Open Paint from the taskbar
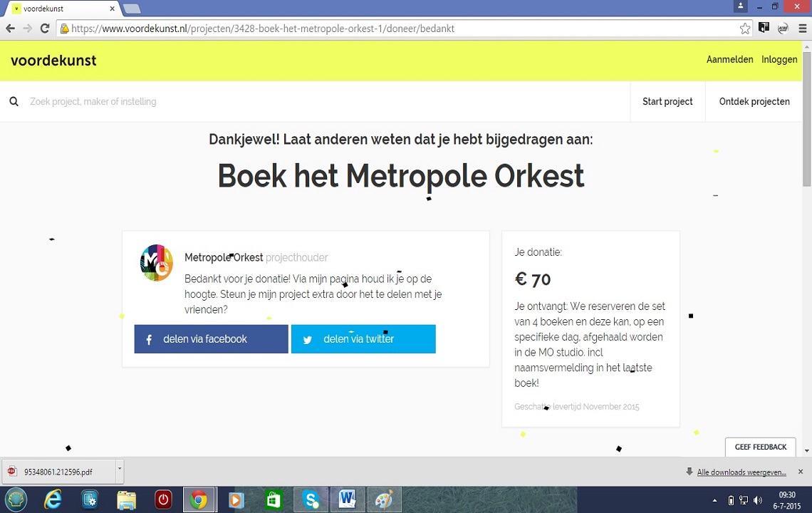Screen dimensions: 812x513 point(384,500)
